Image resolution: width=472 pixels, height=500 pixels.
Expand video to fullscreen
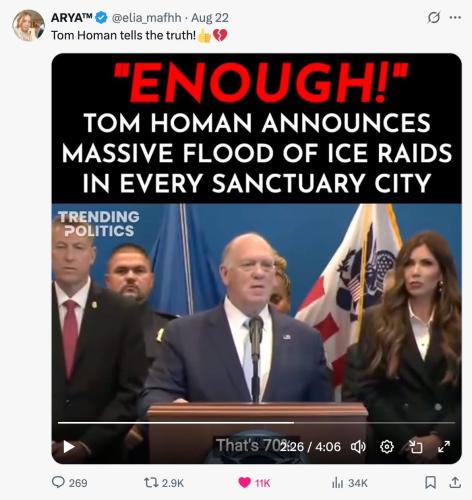click(444, 447)
